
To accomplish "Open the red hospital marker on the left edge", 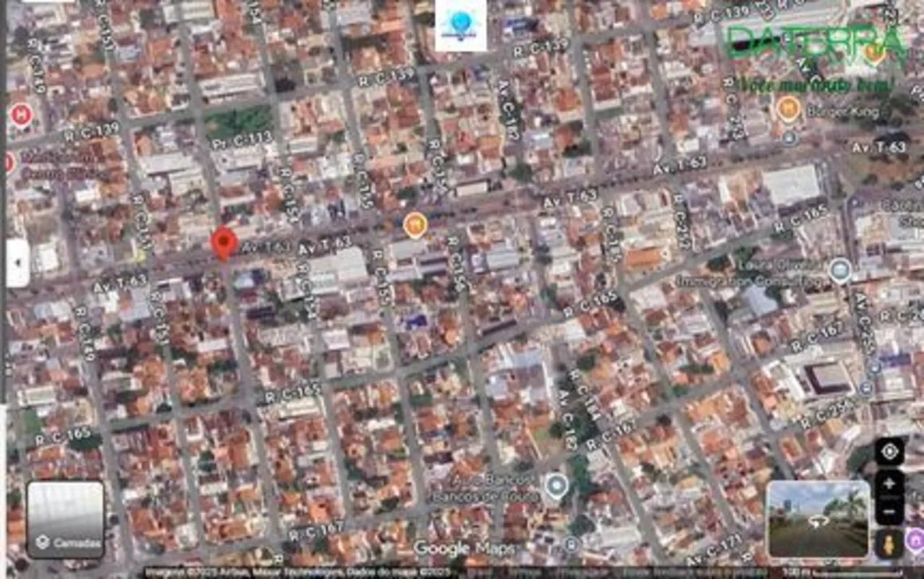I will pos(21,114).
